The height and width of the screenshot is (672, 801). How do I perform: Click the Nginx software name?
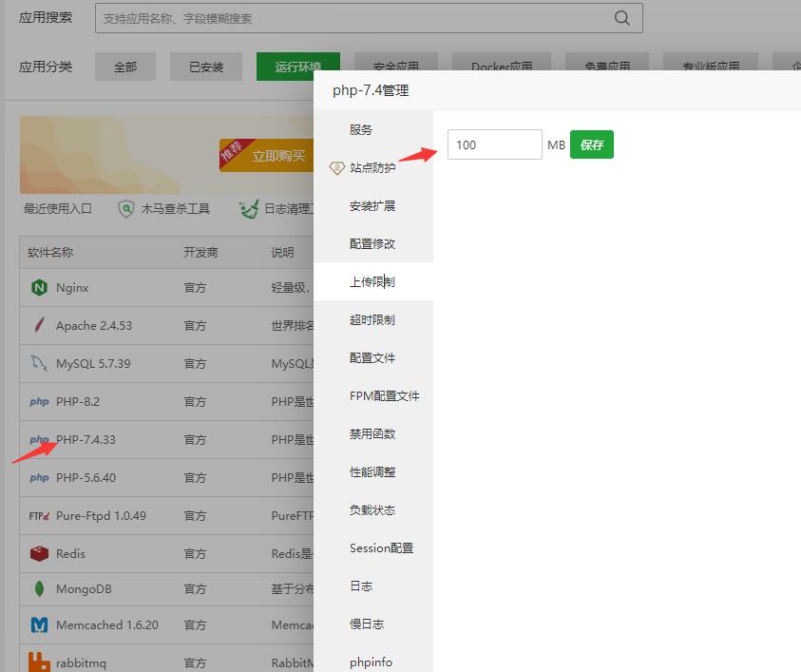point(72,288)
